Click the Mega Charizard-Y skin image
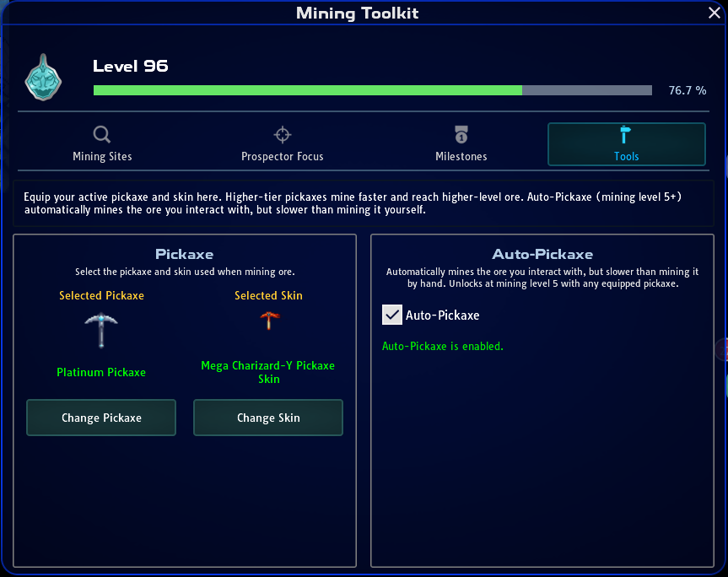 tap(269, 321)
